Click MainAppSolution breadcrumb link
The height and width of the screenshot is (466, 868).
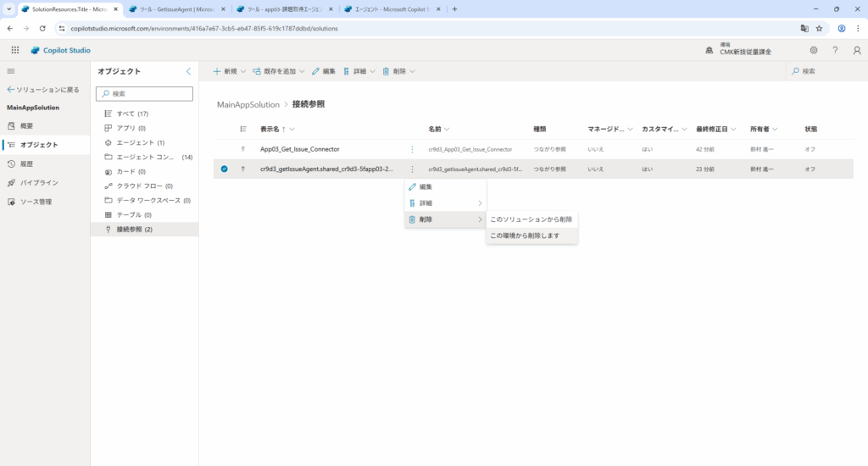pos(248,104)
